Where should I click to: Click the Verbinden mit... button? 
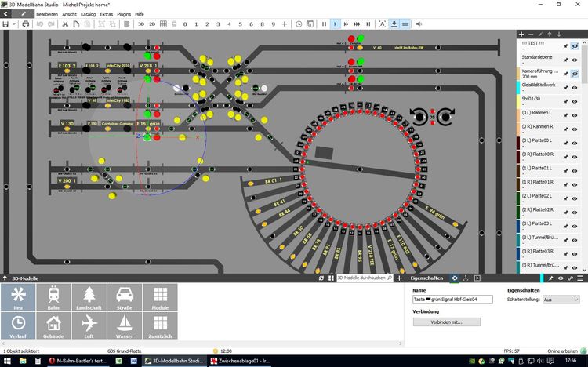pyautogui.click(x=446, y=322)
